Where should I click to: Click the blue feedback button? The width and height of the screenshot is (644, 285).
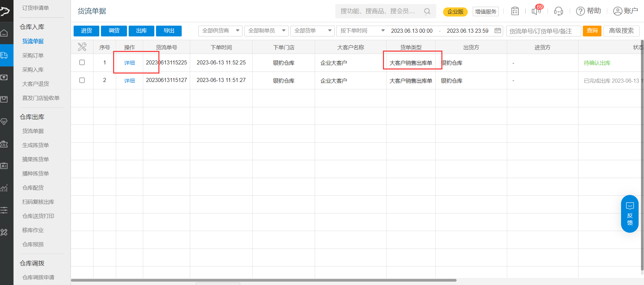630,214
